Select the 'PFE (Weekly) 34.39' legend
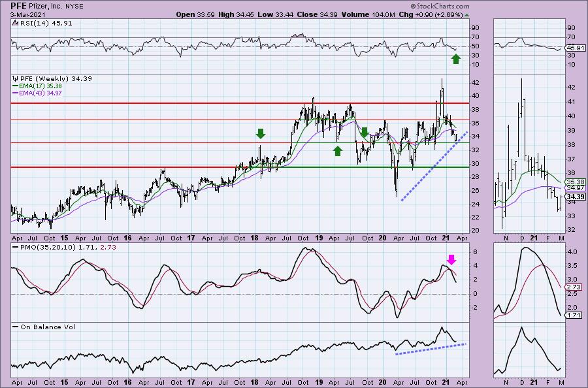Image resolution: width=588 pixels, height=388 pixels. click(56, 79)
